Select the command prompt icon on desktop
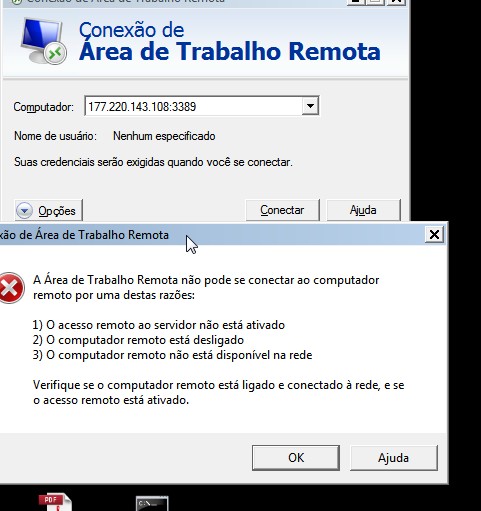 (x=152, y=503)
